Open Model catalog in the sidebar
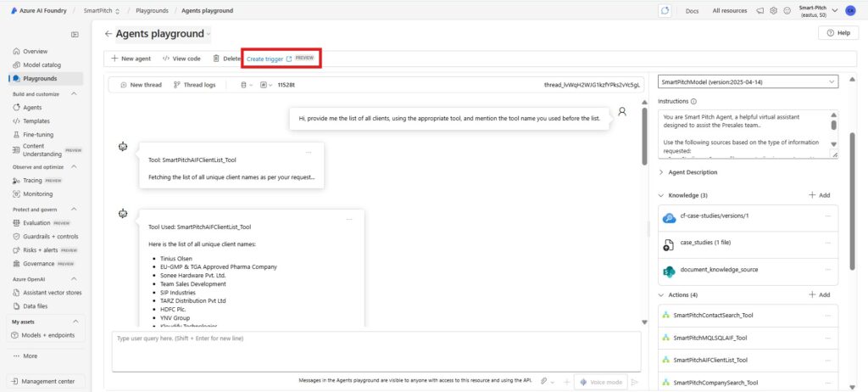This screenshot has height=392, width=868. 42,64
